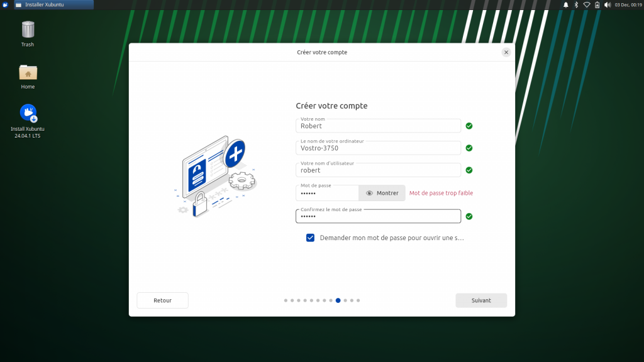Viewport: 644px width, 362px height.
Task: Click the highlighted blue step progress dot
Action: click(x=338, y=300)
